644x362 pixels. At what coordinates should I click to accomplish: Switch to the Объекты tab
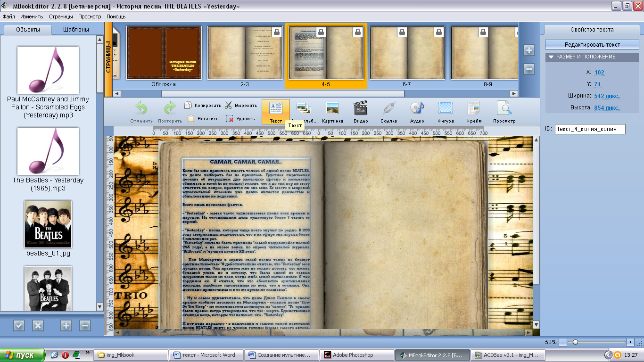(28, 29)
